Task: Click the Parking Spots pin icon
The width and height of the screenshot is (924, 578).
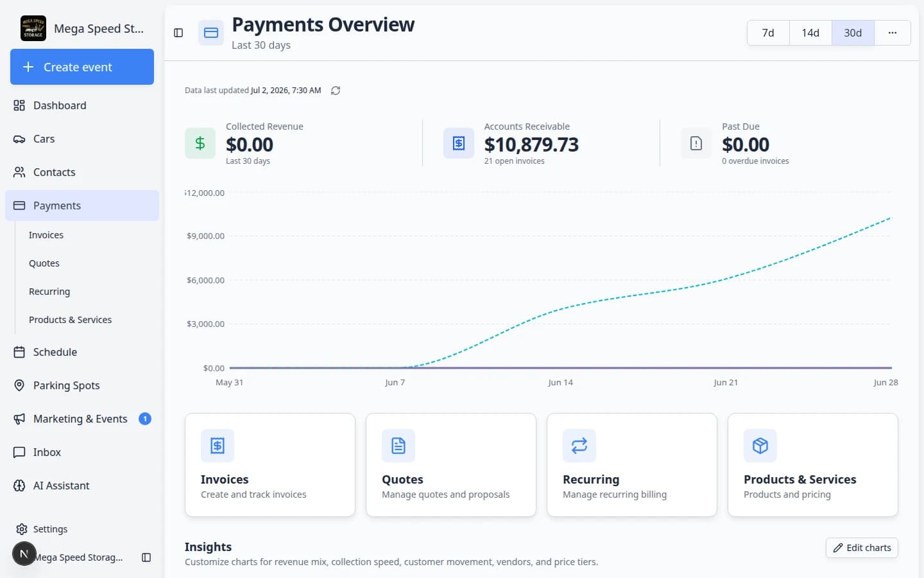Action: (x=19, y=385)
